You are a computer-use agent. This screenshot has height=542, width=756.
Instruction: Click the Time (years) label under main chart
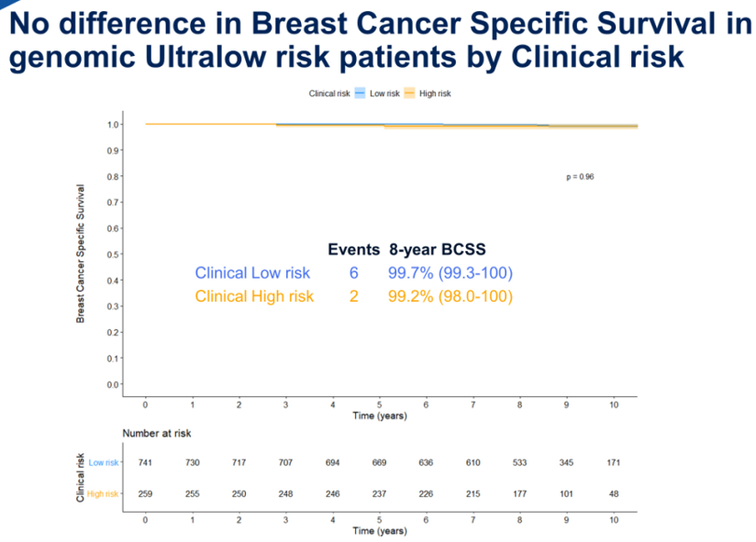coord(380,415)
